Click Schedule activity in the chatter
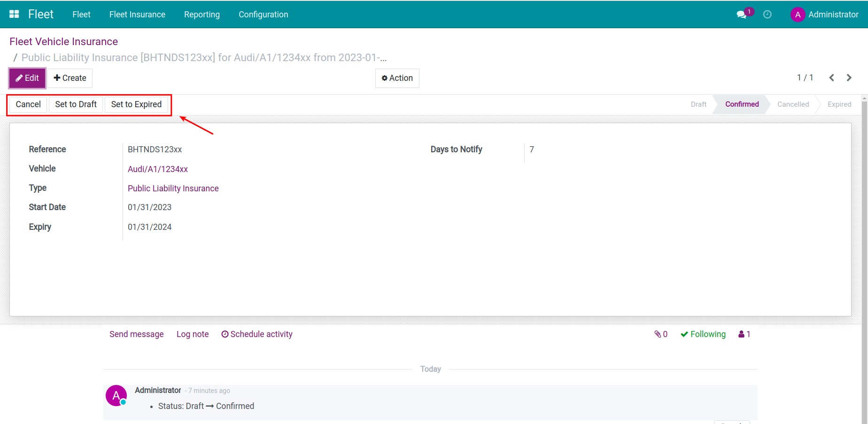Image resolution: width=868 pixels, height=424 pixels. [257, 334]
